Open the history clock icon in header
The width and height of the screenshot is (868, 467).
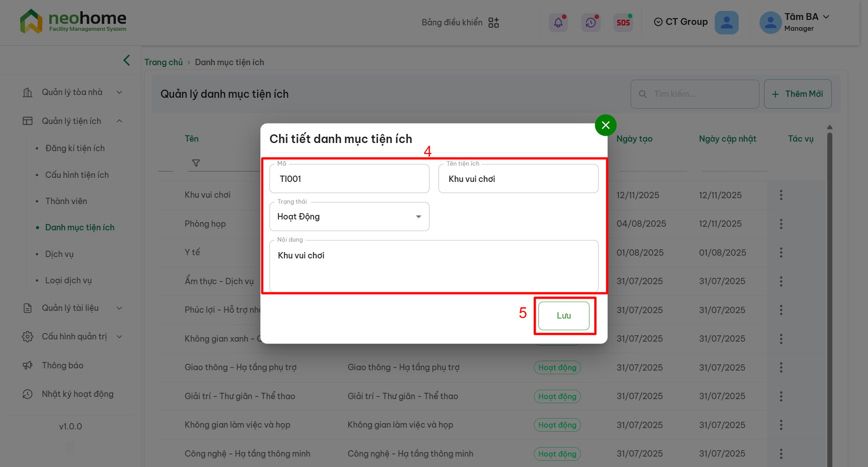click(x=590, y=22)
